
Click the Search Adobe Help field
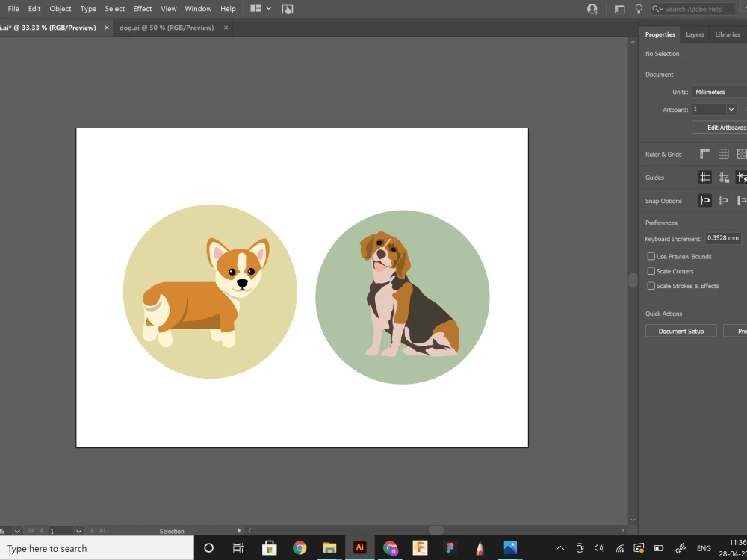tap(693, 9)
